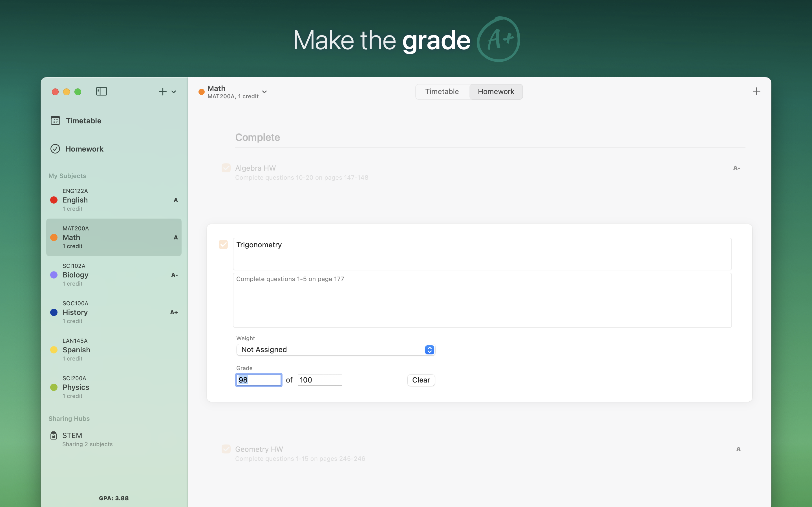
Task: Toggle the sidebar panel icon
Action: [101, 92]
